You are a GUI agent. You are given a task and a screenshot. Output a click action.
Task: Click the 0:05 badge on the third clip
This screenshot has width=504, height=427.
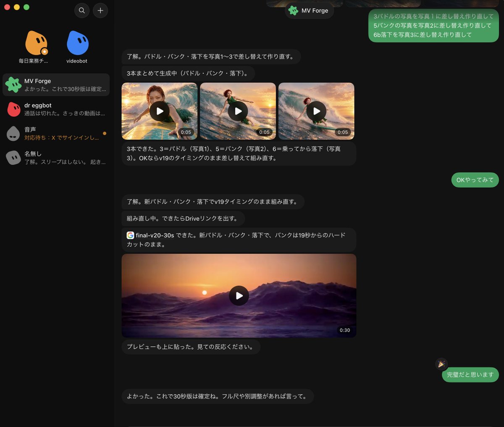343,132
